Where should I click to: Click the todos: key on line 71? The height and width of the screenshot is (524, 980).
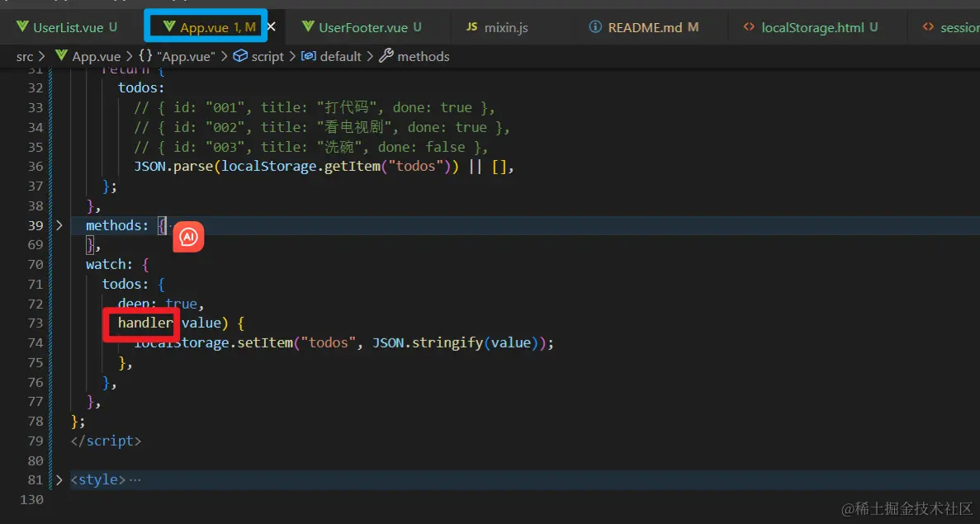click(125, 284)
